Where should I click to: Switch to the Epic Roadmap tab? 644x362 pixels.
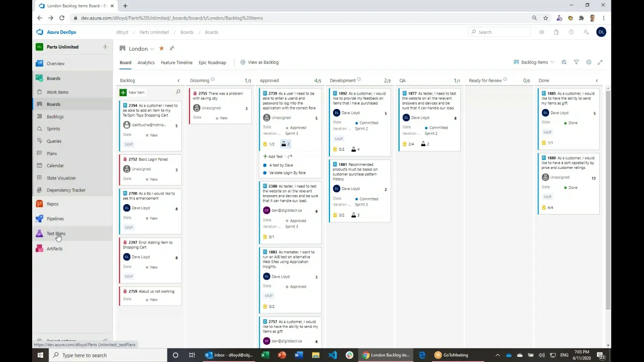[212, 63]
